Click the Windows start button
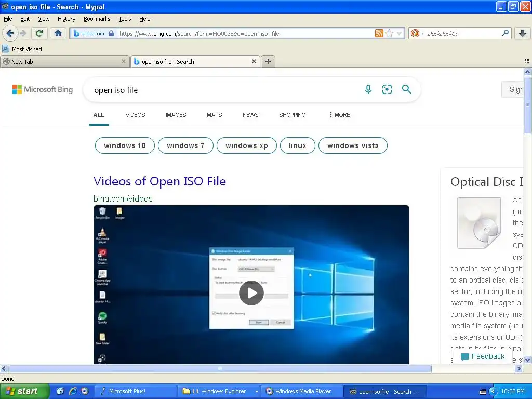Image resolution: width=532 pixels, height=399 pixels. 24,391
